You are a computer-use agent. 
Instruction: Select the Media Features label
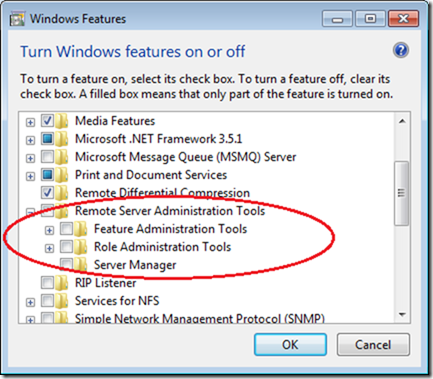coord(115,121)
